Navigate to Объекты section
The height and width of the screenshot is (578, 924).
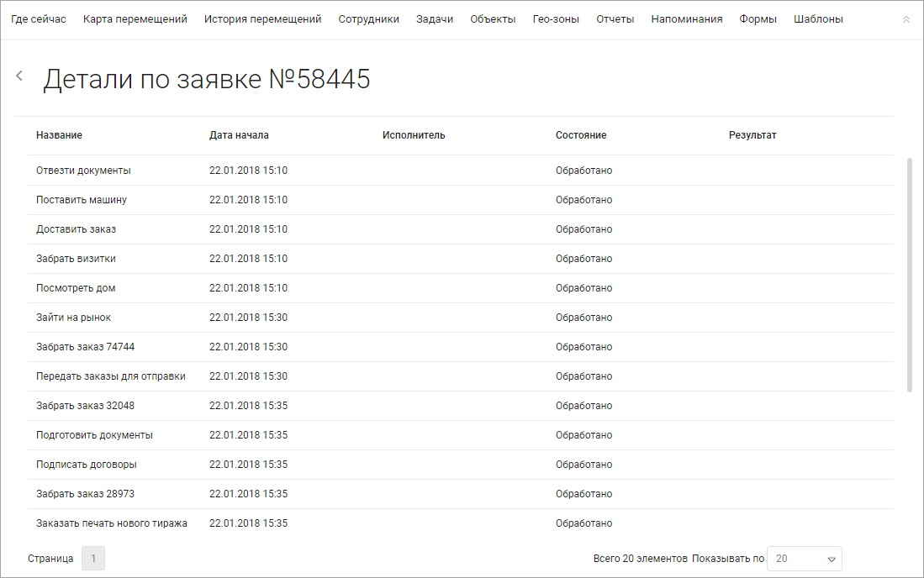coord(493,19)
